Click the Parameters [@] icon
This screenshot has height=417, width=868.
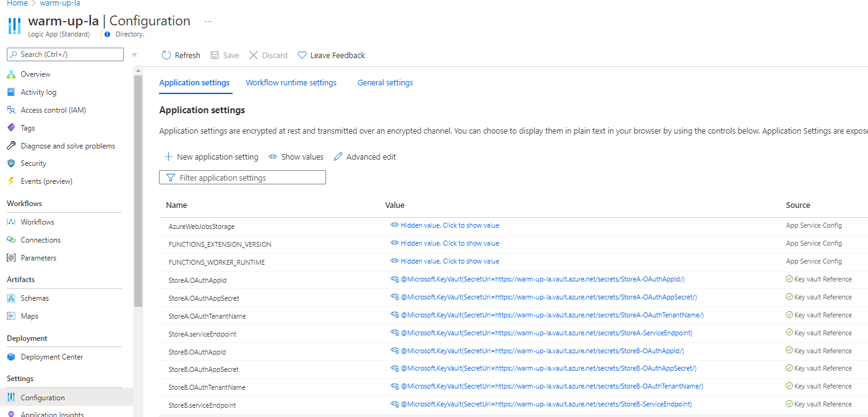click(x=11, y=258)
